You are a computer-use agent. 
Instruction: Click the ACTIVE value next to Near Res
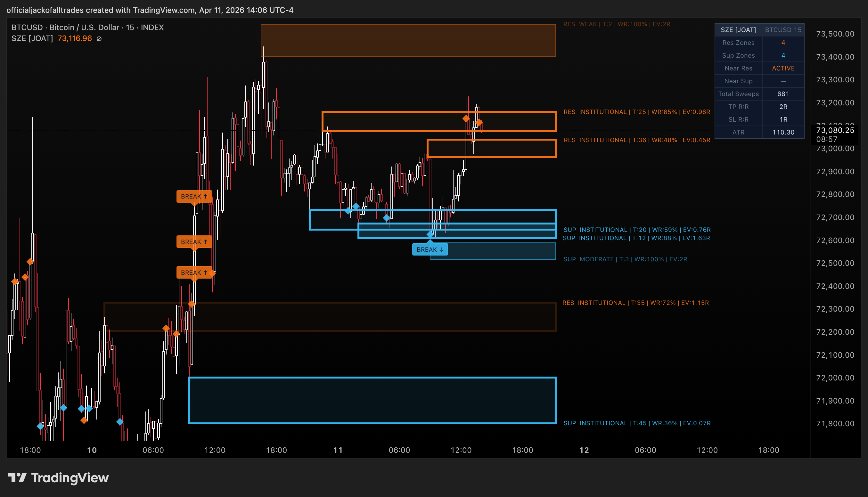783,68
